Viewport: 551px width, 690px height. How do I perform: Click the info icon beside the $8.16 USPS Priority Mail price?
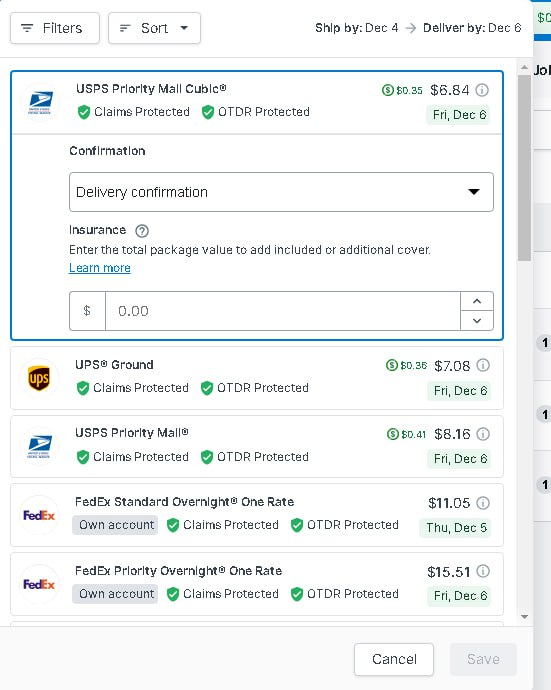pos(483,434)
